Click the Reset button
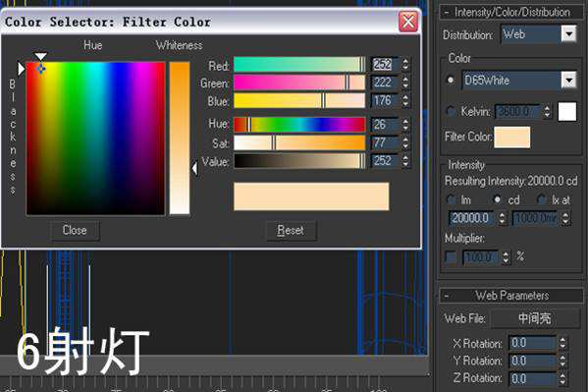Viewport: 588px width, 392px height. 291,230
